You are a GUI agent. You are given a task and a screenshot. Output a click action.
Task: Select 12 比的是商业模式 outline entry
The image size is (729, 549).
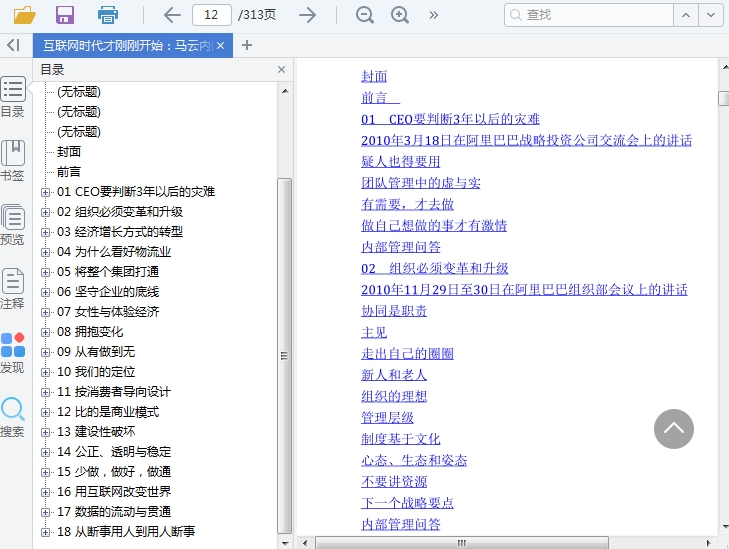click(x=108, y=411)
